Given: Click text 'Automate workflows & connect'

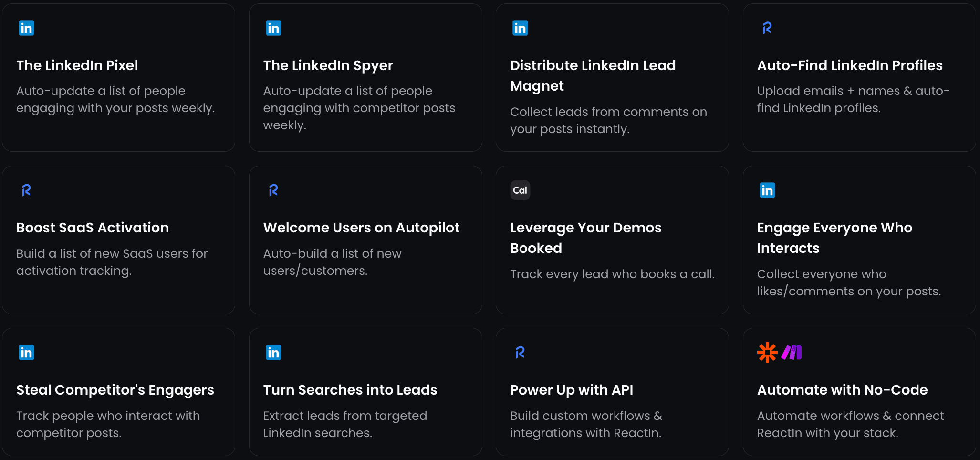Looking at the screenshot, I should (850, 416).
